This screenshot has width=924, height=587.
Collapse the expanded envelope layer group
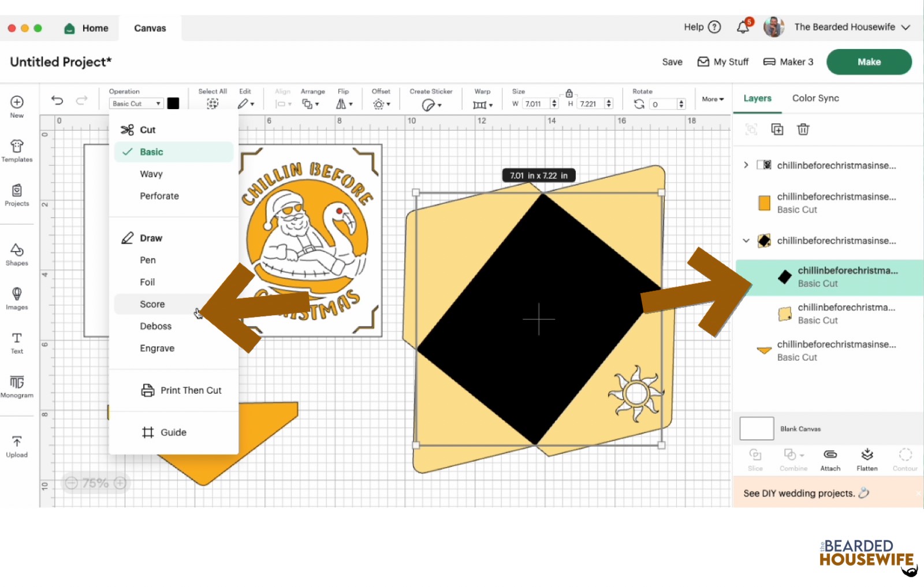[x=746, y=241]
